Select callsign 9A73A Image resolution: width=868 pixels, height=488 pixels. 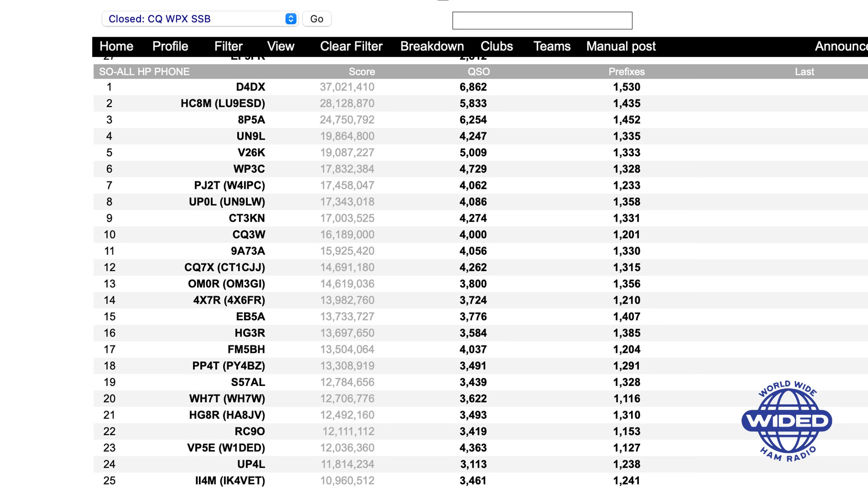(248, 251)
